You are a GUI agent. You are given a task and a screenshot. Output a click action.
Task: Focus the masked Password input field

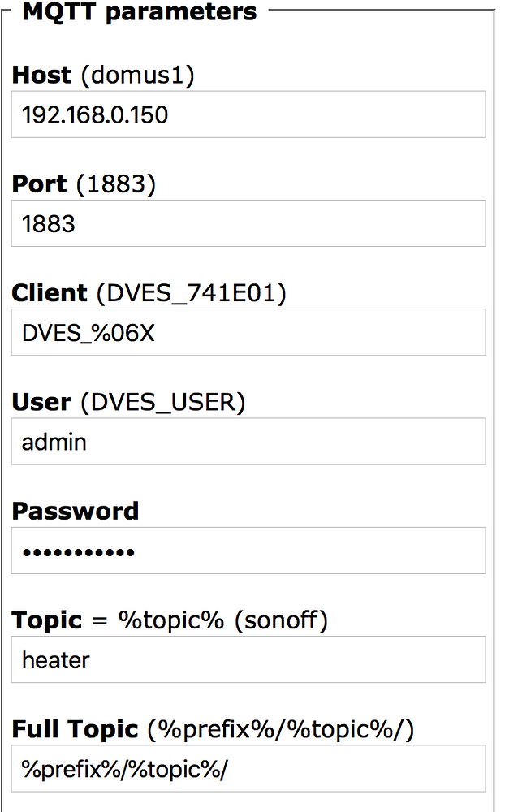pyautogui.click(x=248, y=551)
